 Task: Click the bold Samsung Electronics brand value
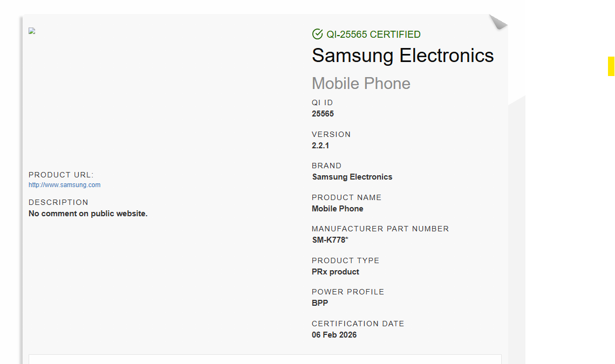352,177
